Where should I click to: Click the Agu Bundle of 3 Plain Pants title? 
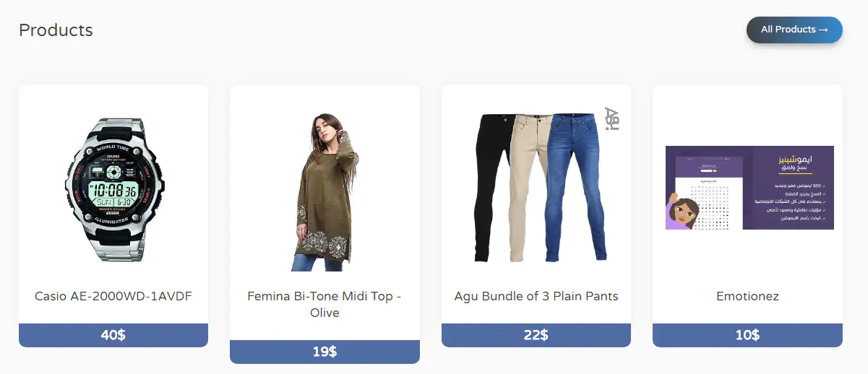click(536, 296)
